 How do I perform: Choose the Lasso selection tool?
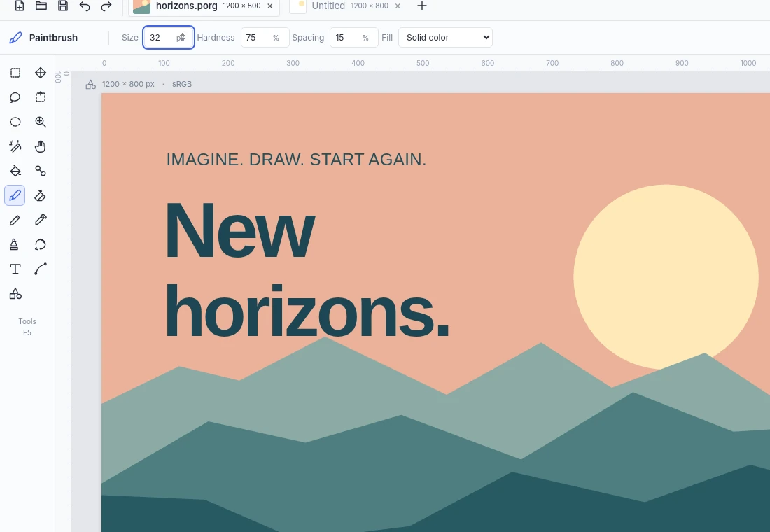pyautogui.click(x=15, y=97)
